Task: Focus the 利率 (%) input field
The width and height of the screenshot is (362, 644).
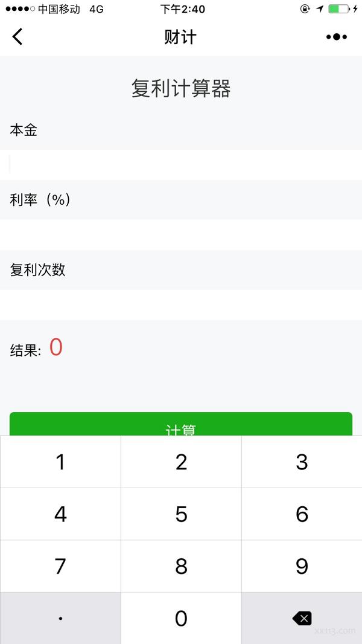Action: [181, 234]
